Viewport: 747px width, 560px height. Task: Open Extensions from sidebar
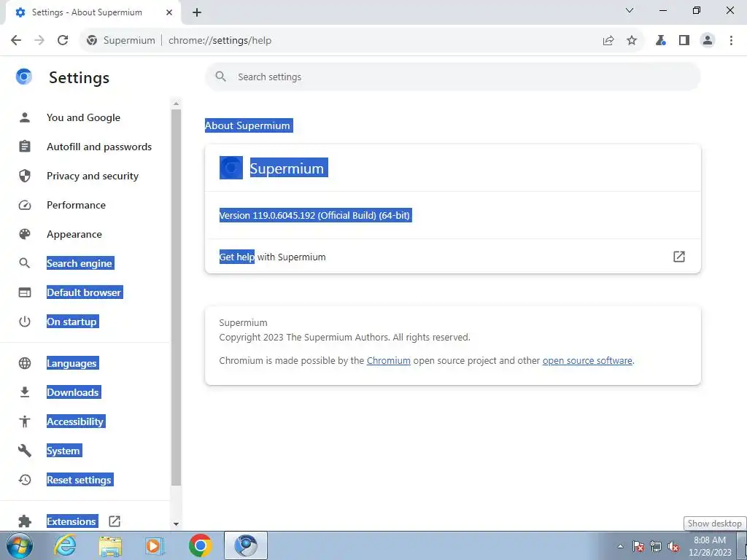[71, 521]
